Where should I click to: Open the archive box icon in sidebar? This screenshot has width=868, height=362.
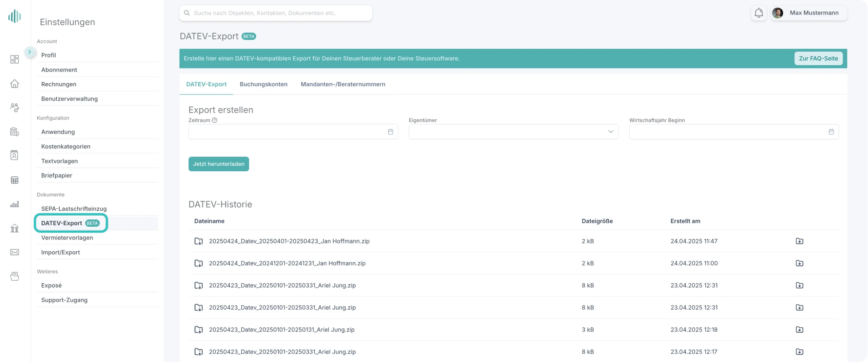click(15, 276)
